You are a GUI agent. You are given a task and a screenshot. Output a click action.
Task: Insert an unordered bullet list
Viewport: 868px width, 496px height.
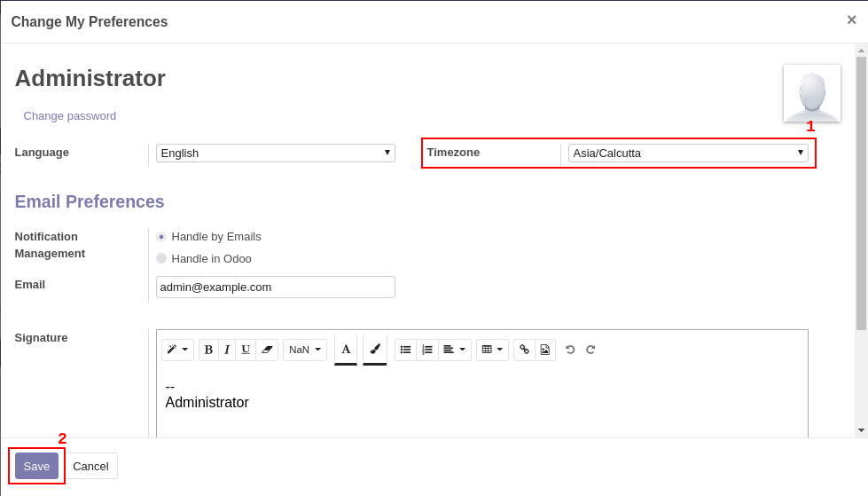[405, 350]
